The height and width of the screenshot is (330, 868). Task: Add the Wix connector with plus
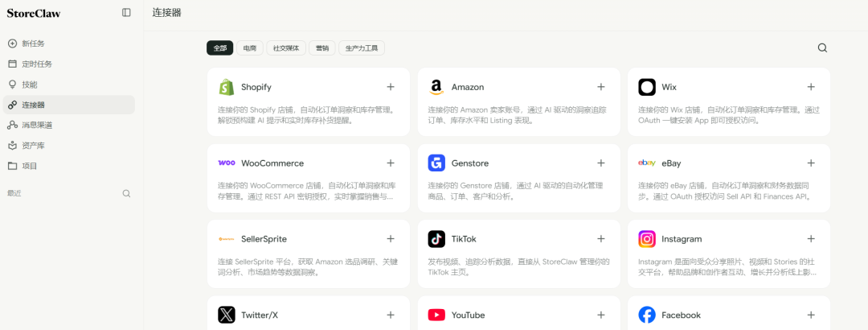811,86
